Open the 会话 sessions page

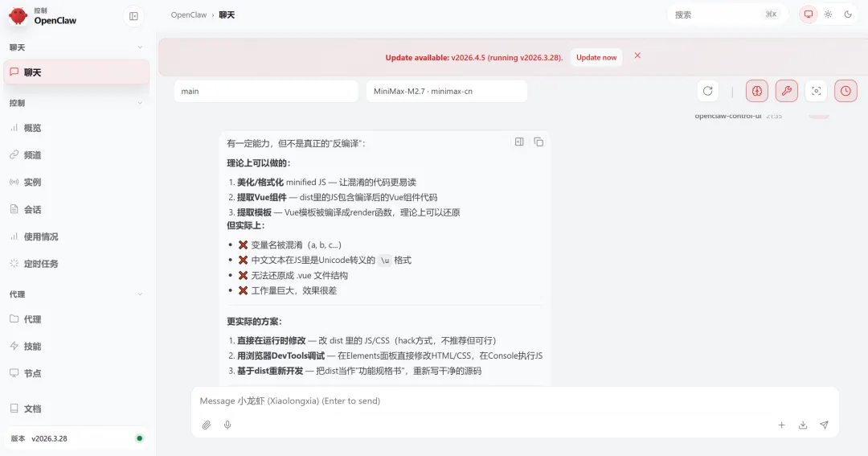[76, 209]
